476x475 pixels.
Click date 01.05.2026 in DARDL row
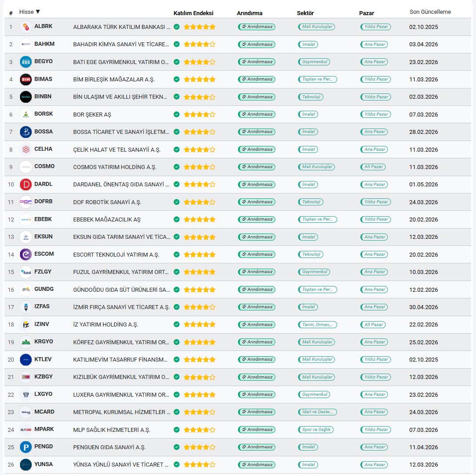tap(424, 185)
